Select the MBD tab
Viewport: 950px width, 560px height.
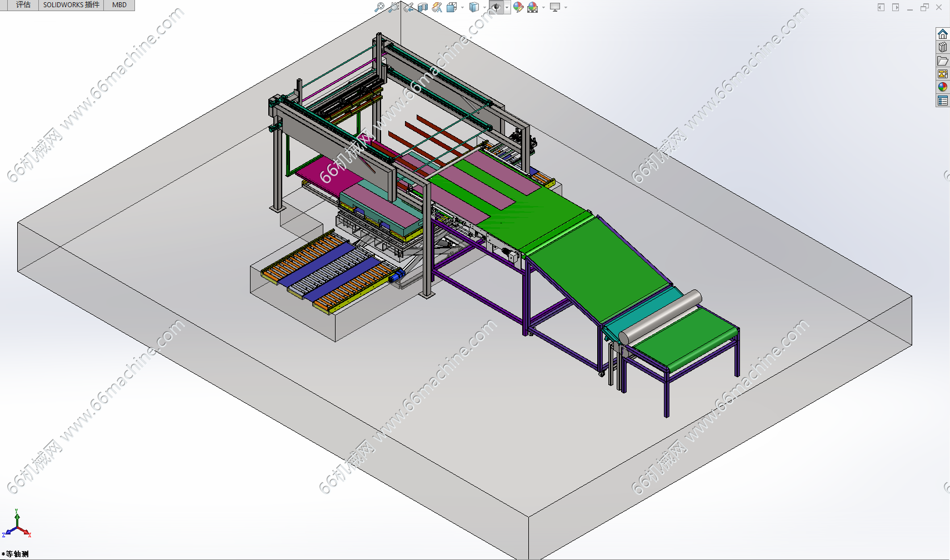[x=119, y=5]
